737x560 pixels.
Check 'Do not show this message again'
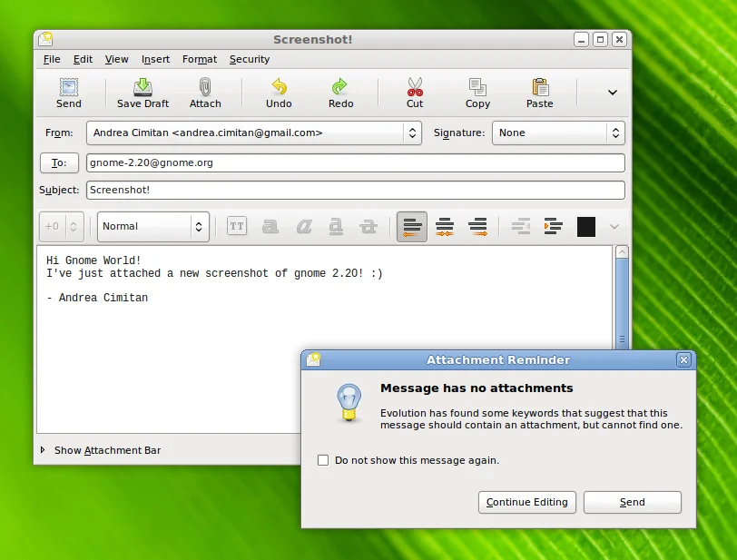(x=323, y=460)
